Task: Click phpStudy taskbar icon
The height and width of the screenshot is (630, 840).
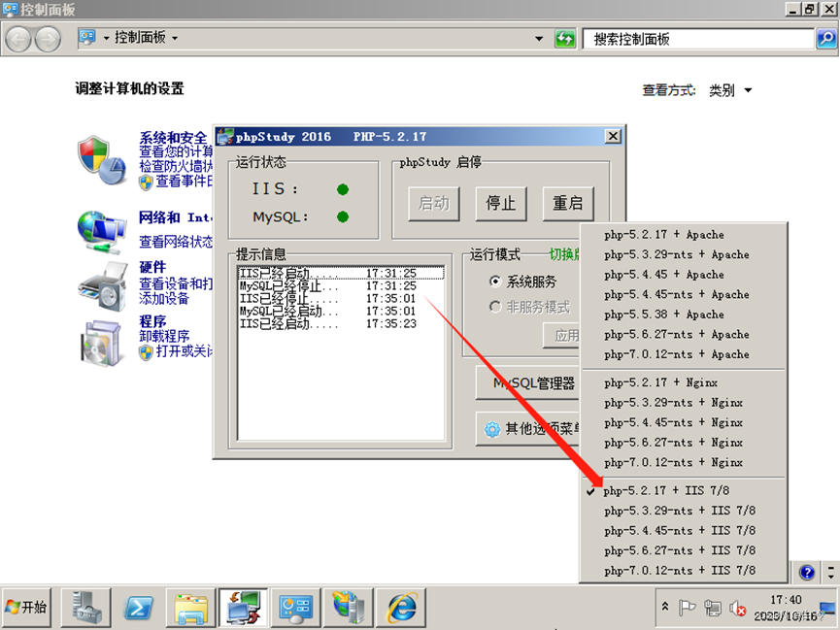Action: (243, 608)
